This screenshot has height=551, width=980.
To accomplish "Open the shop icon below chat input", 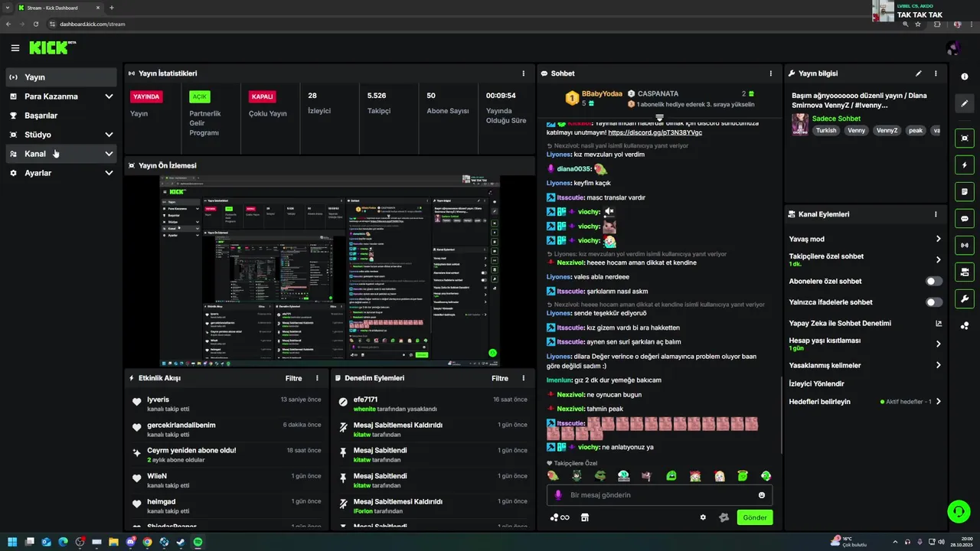I will pos(585,517).
